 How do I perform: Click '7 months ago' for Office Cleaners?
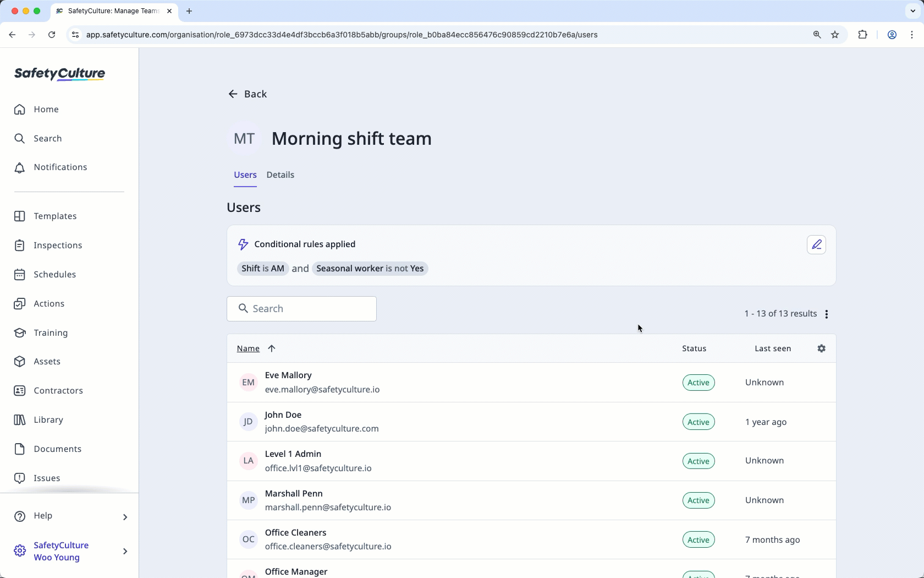(x=773, y=540)
